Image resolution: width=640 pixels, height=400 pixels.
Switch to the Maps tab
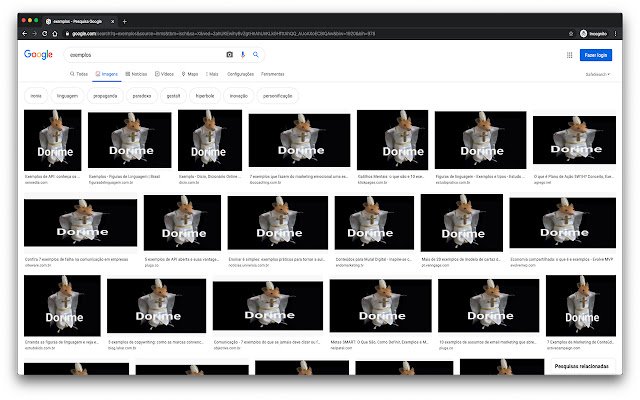click(x=190, y=74)
